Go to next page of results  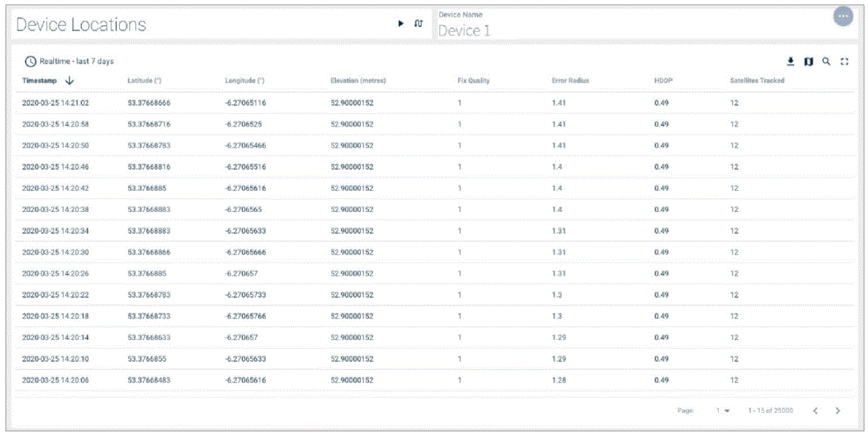tap(837, 411)
